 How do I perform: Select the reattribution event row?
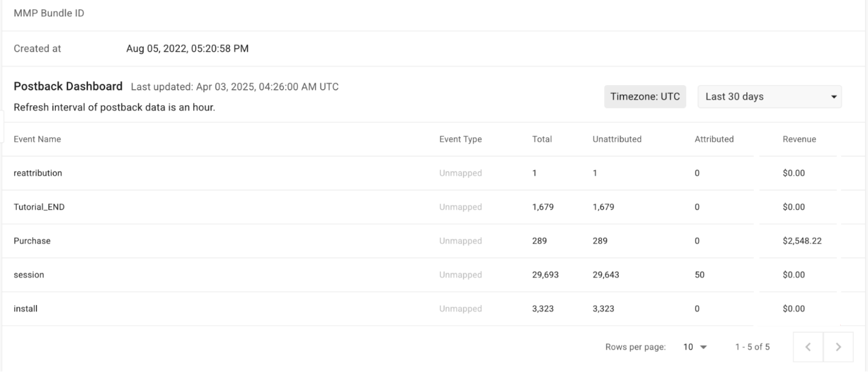(38, 173)
